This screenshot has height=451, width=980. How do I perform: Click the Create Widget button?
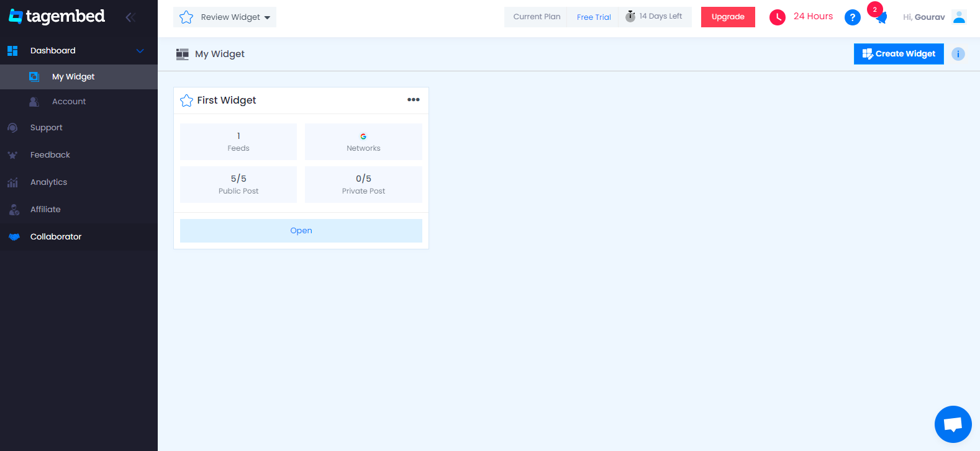coord(899,54)
